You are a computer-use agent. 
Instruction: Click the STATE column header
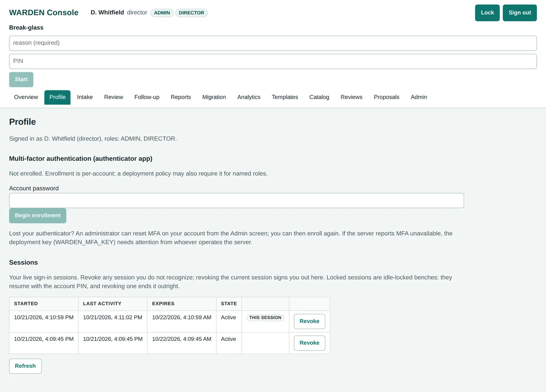click(x=229, y=303)
